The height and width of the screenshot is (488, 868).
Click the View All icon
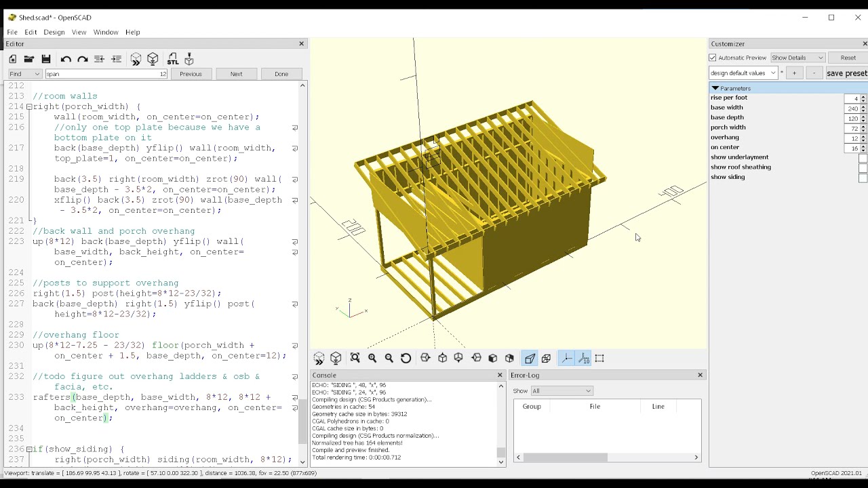pos(355,358)
